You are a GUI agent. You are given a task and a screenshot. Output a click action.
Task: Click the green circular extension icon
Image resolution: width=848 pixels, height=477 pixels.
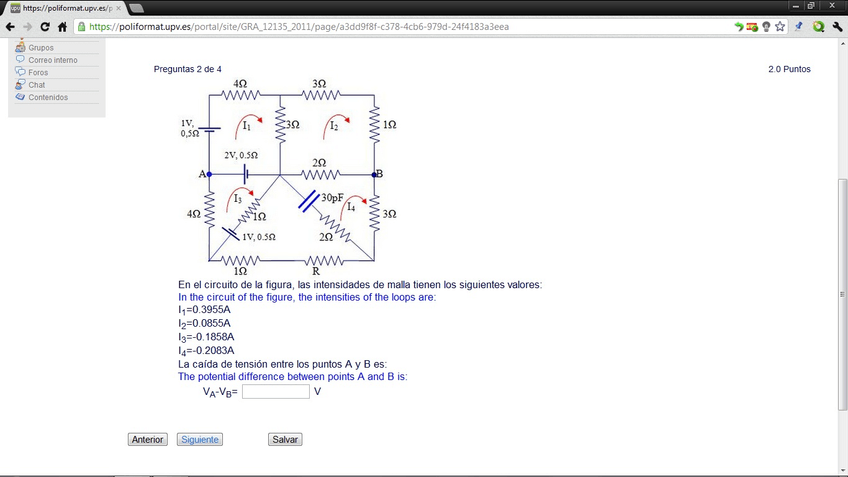pyautogui.click(x=818, y=27)
